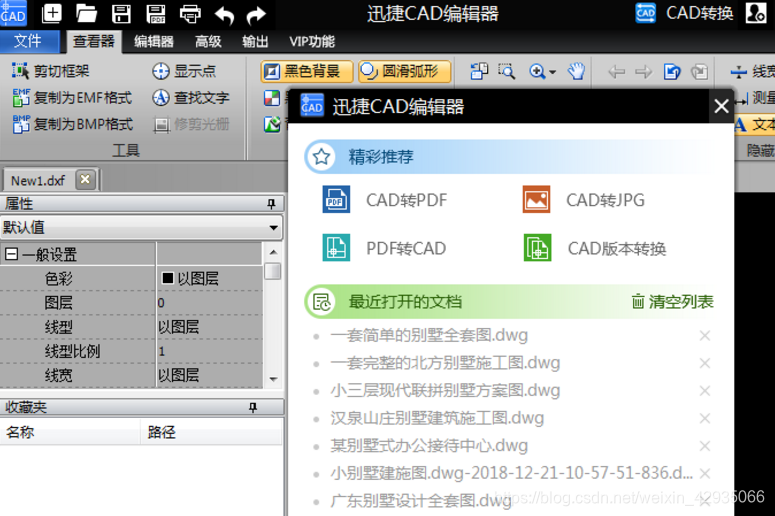Click the previous view left arrow
775x516 pixels.
[616, 72]
